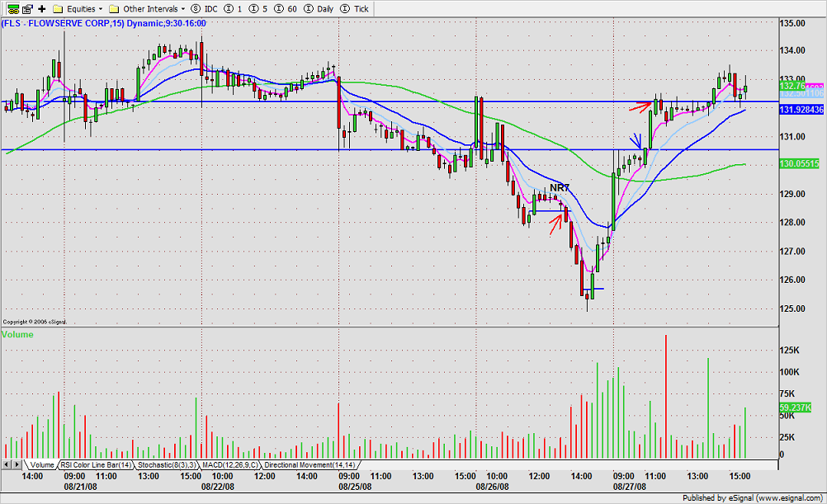The width and height of the screenshot is (827, 504).
Task: Click the 135.00 price axis label
Action: (792, 23)
